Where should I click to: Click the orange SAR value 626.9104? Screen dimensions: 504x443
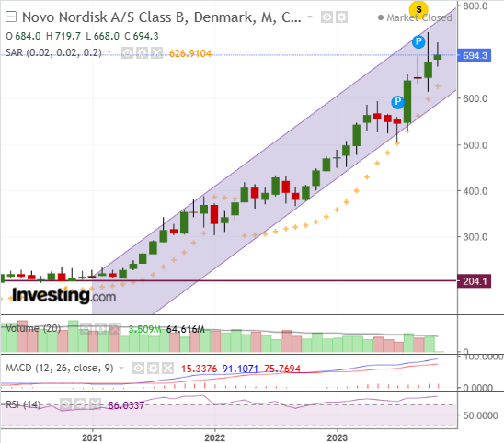click(x=190, y=53)
